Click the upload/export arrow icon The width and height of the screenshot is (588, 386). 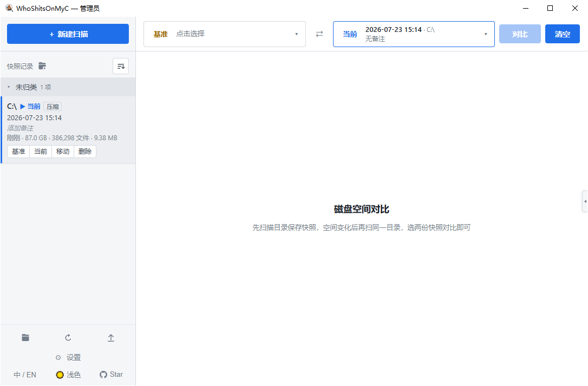(x=111, y=338)
